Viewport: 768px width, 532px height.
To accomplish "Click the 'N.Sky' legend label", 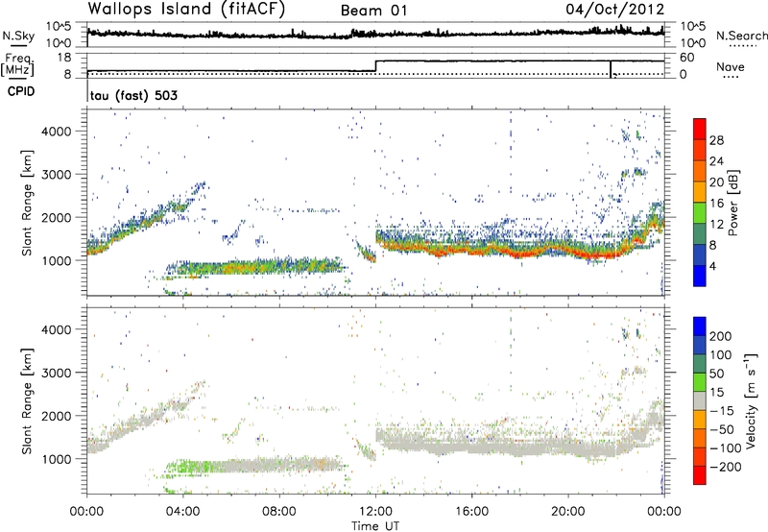I will 18,36.
